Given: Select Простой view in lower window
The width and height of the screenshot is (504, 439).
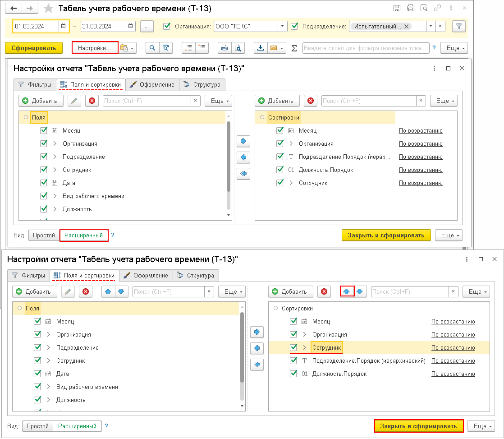Looking at the screenshot, I should (x=37, y=426).
